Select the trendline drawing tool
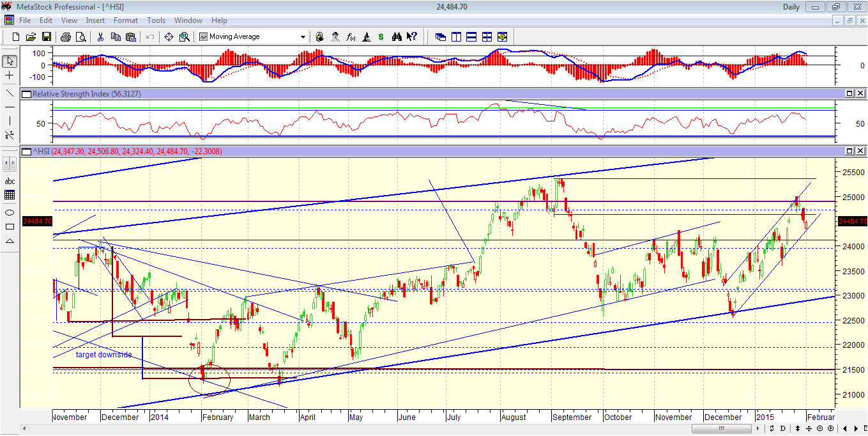This screenshot has width=868, height=436. (x=9, y=93)
